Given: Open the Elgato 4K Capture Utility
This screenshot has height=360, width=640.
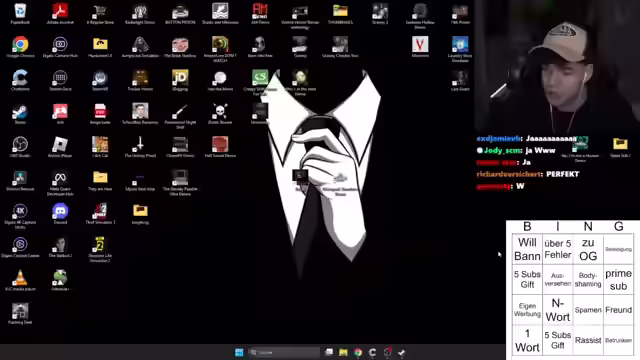Looking at the screenshot, I should pos(20,216).
